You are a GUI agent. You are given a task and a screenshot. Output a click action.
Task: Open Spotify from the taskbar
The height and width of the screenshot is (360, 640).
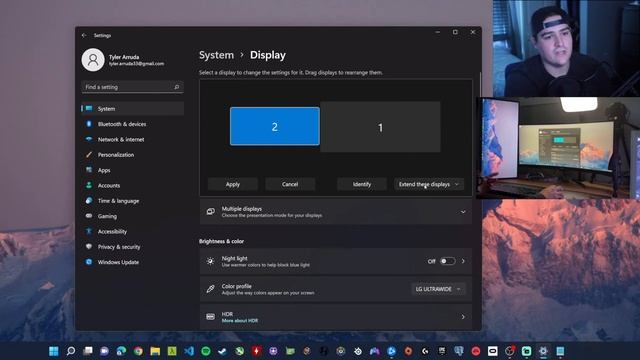206,351
